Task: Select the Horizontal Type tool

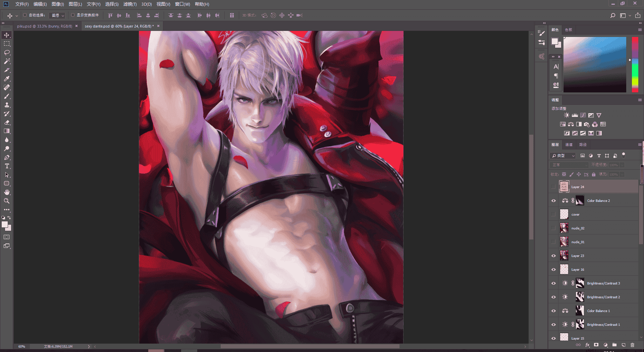Action: [7, 166]
